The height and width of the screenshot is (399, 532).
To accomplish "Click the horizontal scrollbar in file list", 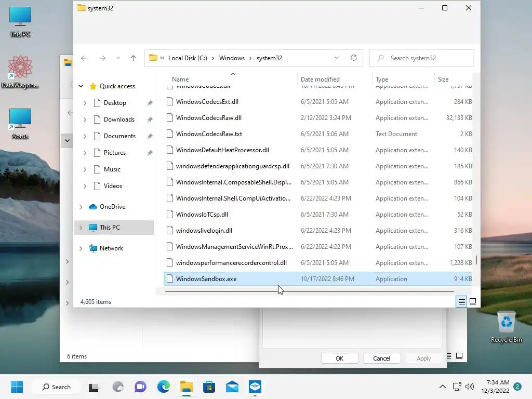I will tap(310, 291).
